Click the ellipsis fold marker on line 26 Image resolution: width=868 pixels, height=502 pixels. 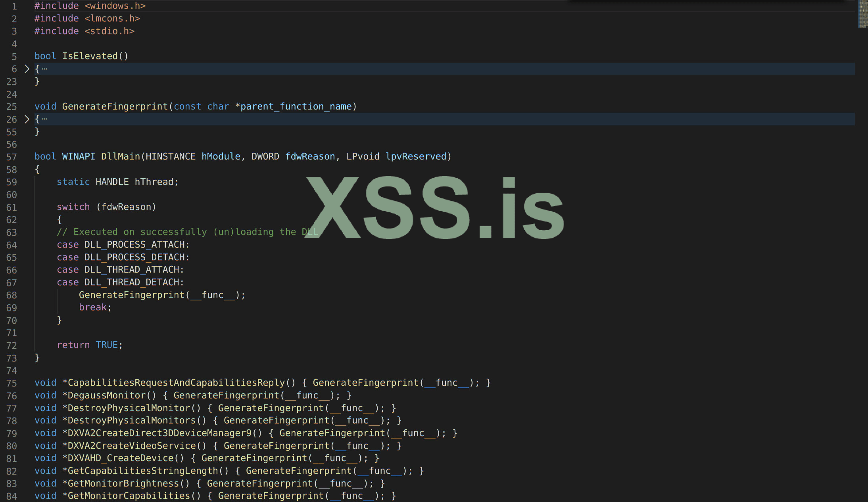click(x=44, y=119)
